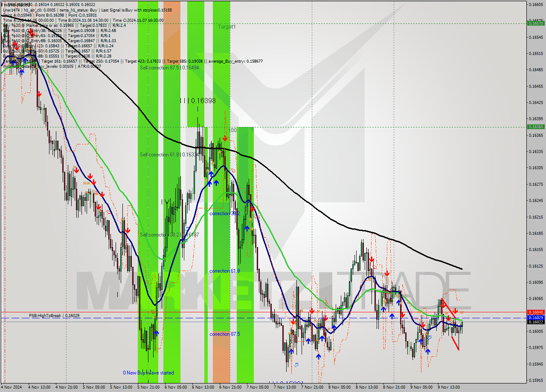
Task: Click '5 Nov 21:00' on the time axis
Action: [x=149, y=387]
